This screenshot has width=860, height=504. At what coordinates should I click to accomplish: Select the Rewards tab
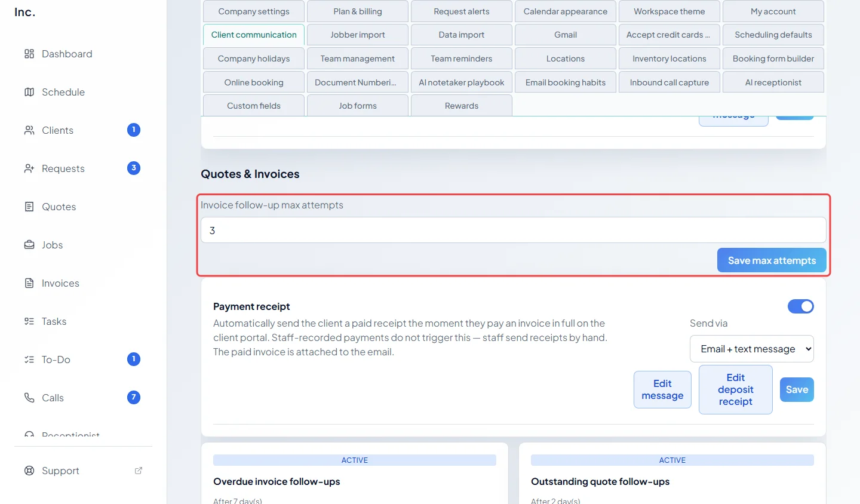tap(462, 106)
